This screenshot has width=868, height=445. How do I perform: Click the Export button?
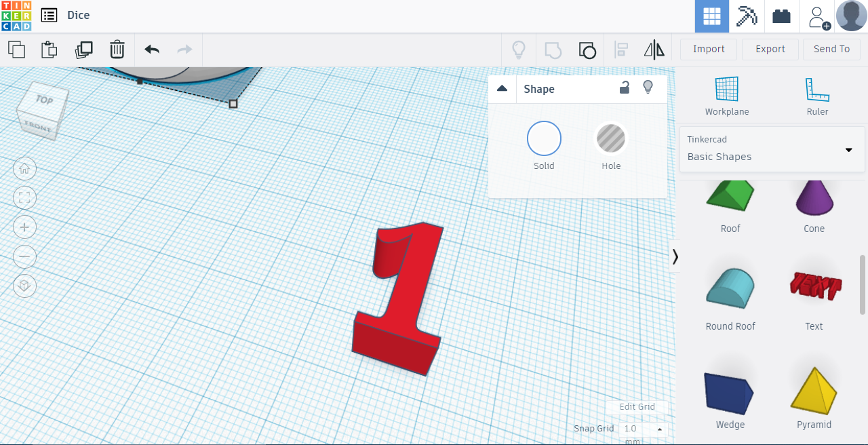click(x=770, y=49)
